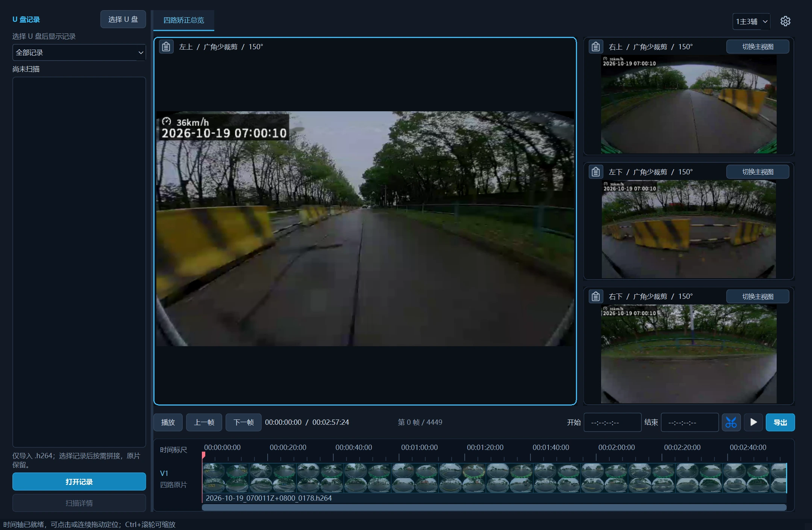812x530 pixels.
Task: Click the clip name 2026-10-19_070011Z+0800_0178.h264
Action: (269, 498)
